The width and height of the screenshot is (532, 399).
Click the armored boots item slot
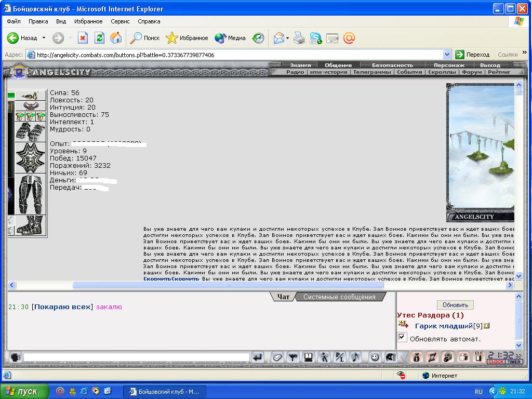click(31, 225)
